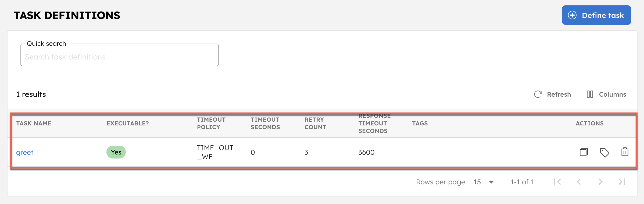Click the plus icon on Define task
The width and height of the screenshot is (644, 204).
coord(572,15)
